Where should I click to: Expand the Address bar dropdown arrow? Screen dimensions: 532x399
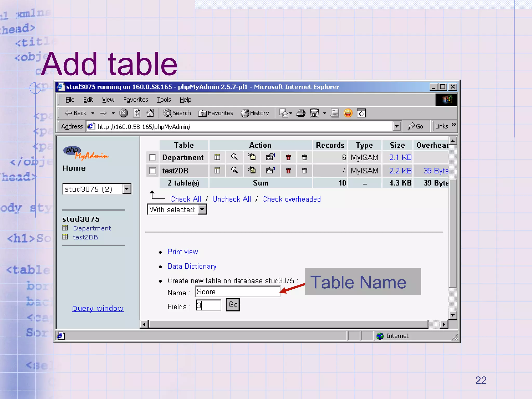[396, 127]
